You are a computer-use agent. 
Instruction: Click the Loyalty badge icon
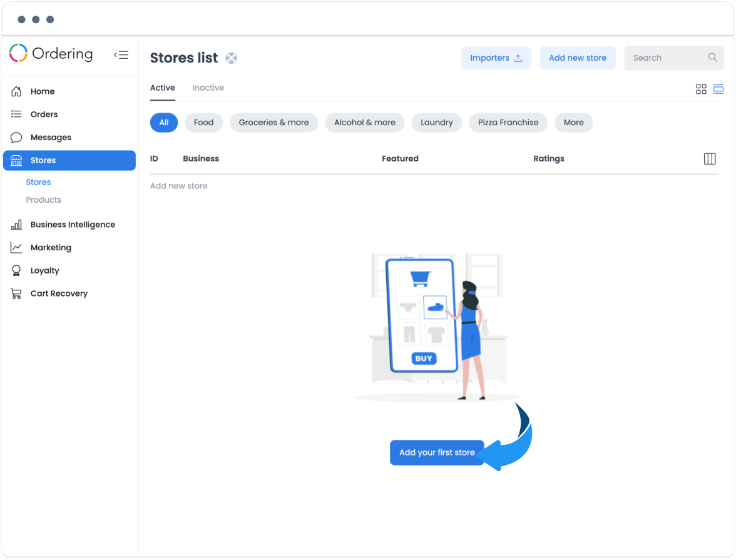click(x=16, y=270)
